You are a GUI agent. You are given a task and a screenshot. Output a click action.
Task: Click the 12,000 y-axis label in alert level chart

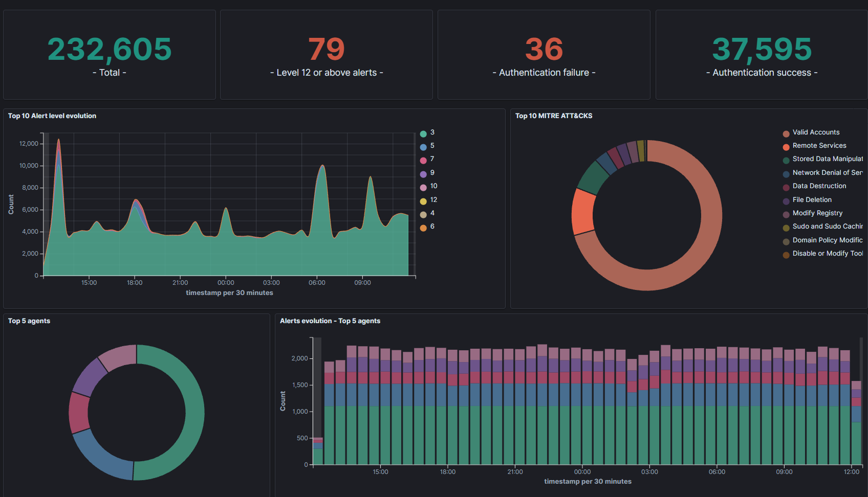pyautogui.click(x=29, y=144)
